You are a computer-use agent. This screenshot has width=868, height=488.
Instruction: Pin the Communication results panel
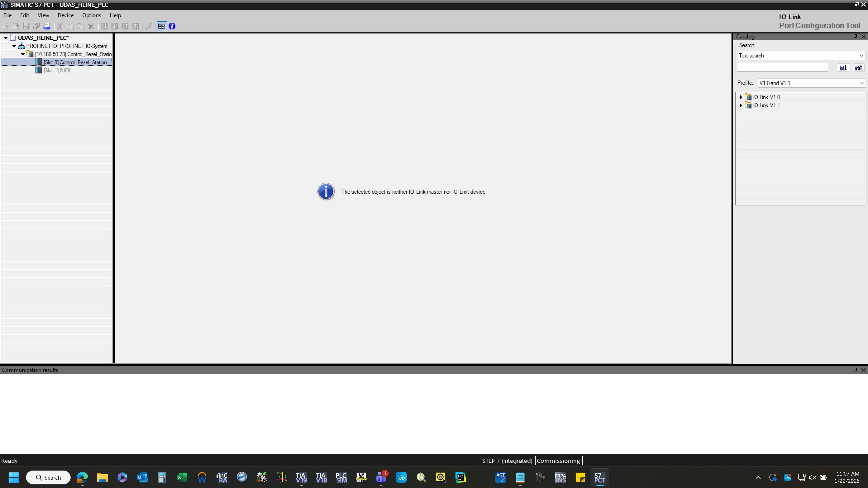[x=855, y=370]
